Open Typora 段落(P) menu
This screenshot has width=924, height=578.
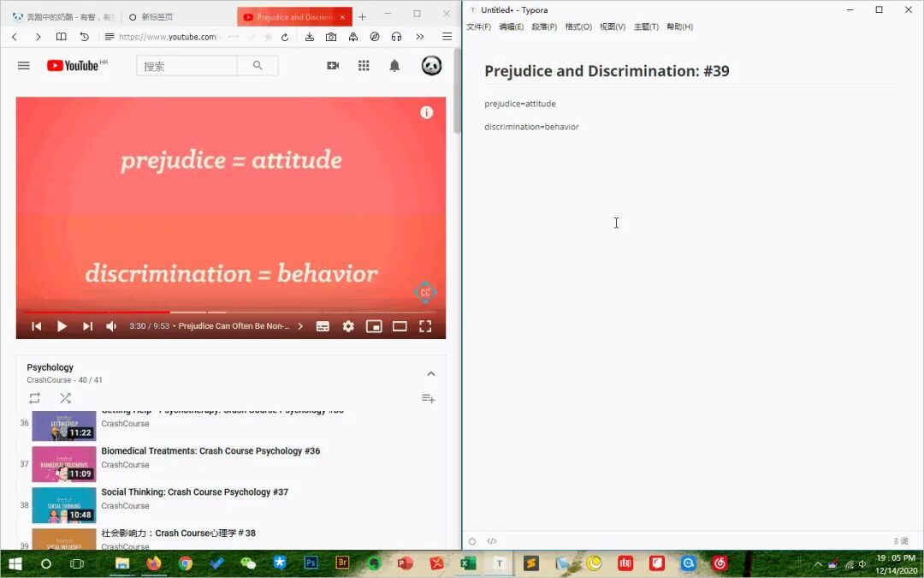pos(544,27)
